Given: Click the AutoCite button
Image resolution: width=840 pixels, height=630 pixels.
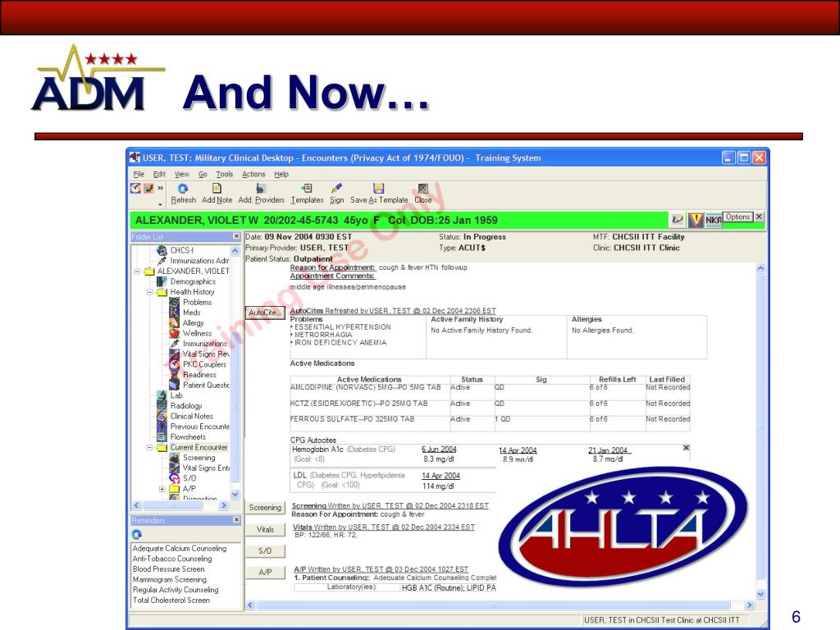Looking at the screenshot, I should coord(265,313).
